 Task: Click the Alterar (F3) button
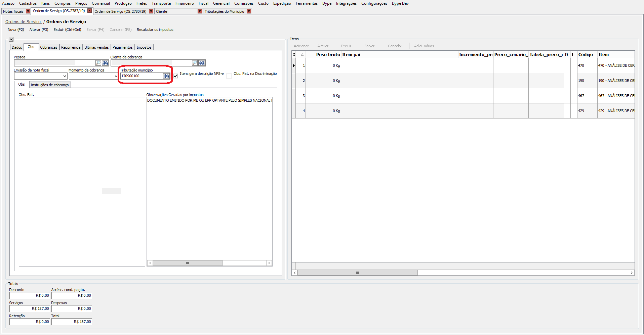click(39, 30)
